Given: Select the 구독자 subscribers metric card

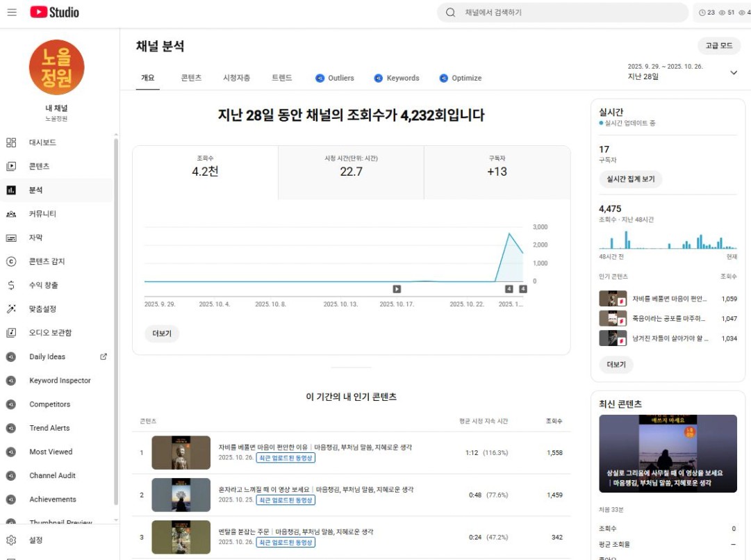Looking at the screenshot, I should [x=497, y=172].
